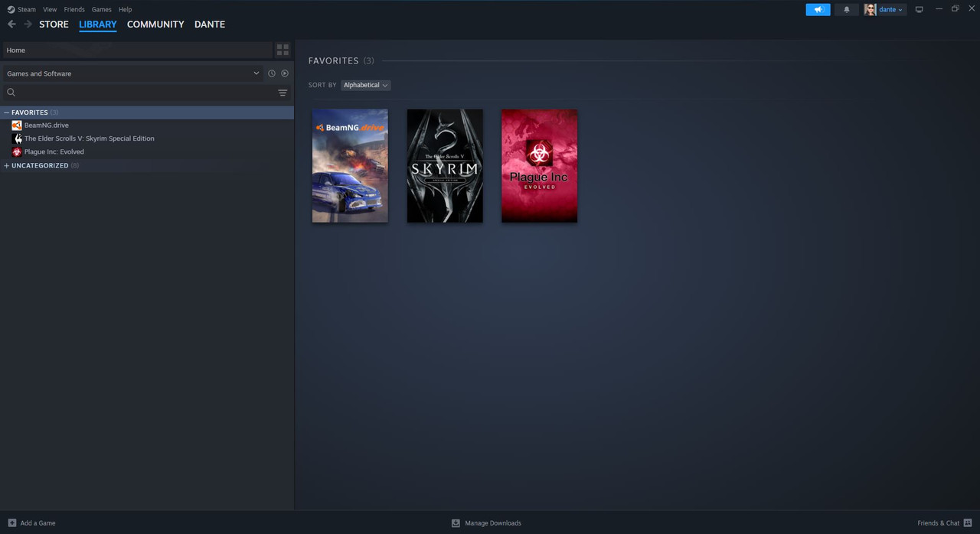Open Manage Downloads
980x534 pixels.
click(486, 523)
